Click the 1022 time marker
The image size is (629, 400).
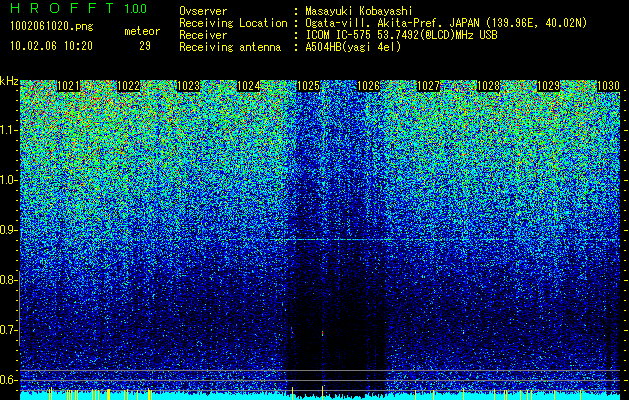coord(128,86)
